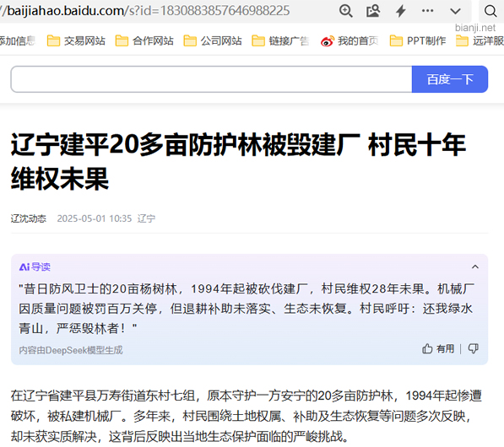Screen dimensions: 504x447
Task: Click the 百度一下 search button
Action: click(450, 79)
